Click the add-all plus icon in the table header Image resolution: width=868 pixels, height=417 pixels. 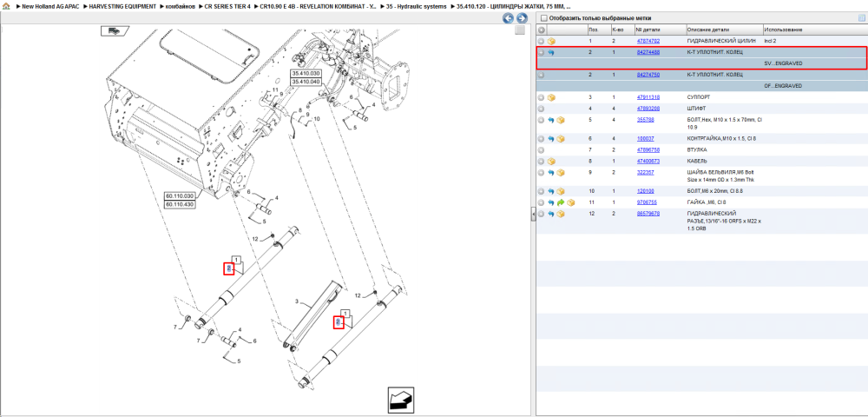pos(542,30)
